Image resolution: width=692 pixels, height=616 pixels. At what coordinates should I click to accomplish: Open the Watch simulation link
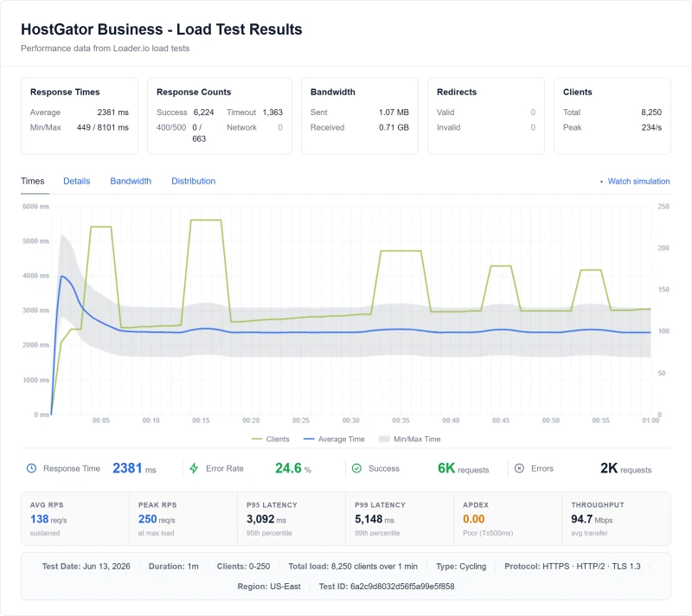[x=638, y=181]
